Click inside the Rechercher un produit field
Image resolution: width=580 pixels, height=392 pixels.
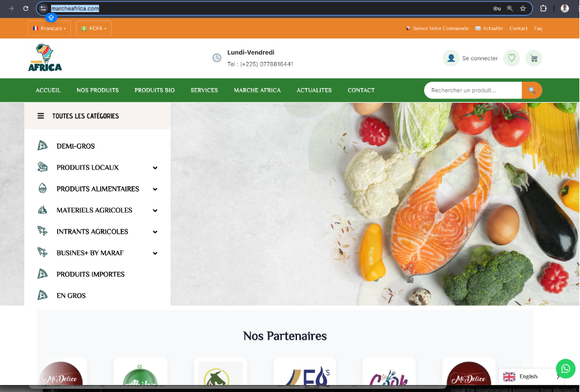(x=473, y=90)
